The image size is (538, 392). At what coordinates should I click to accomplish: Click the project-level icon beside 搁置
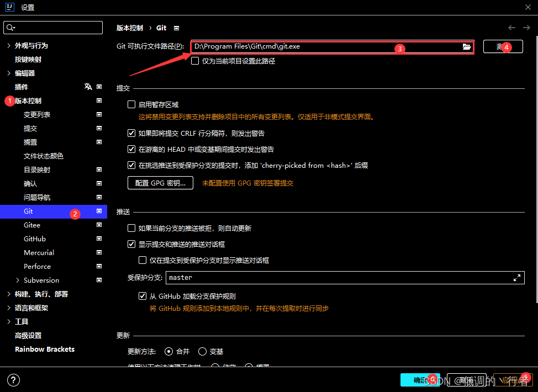click(99, 142)
